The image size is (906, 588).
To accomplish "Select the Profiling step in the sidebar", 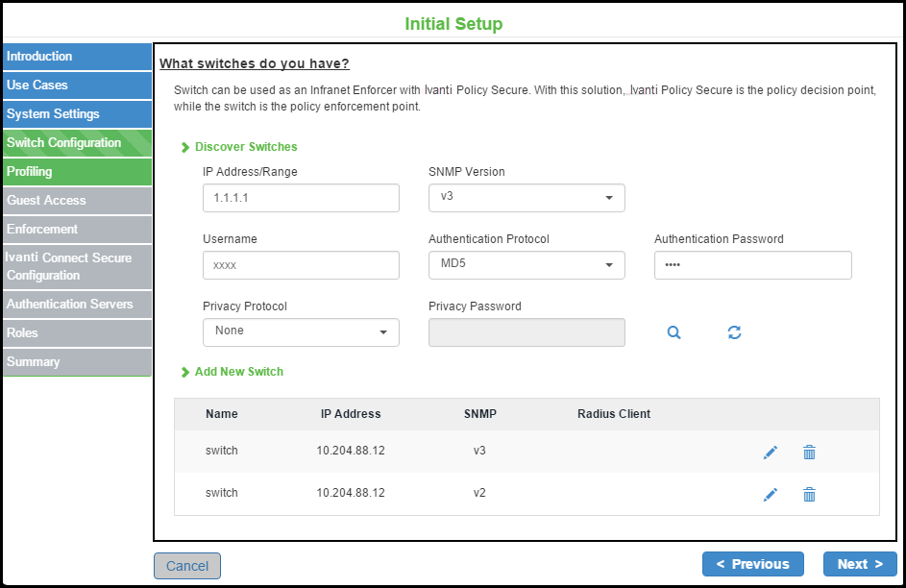I will tap(77, 172).
